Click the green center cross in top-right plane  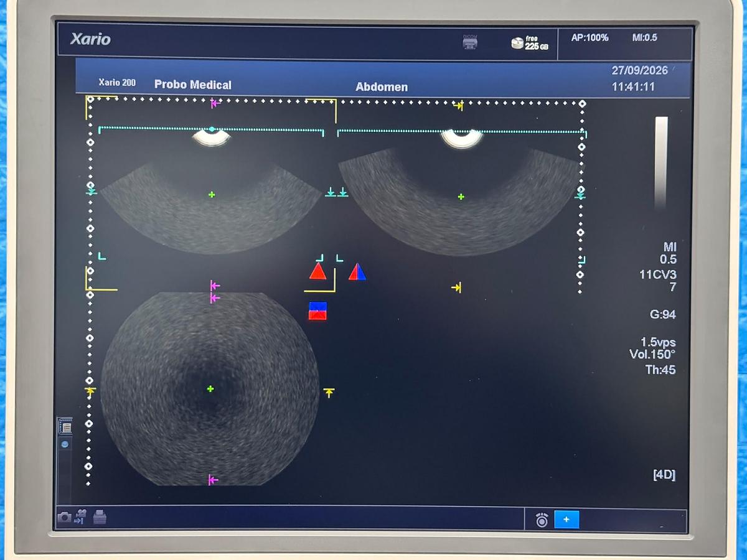pyautogui.click(x=461, y=197)
